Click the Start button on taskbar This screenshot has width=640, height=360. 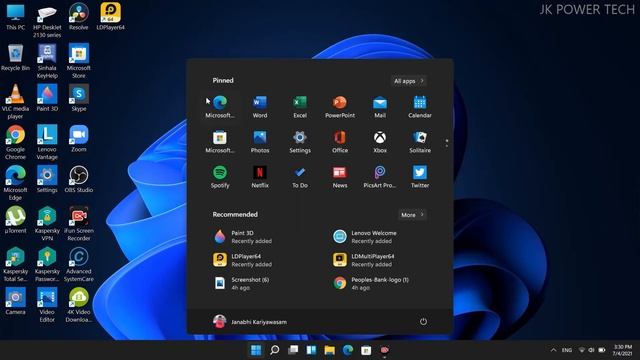coord(256,350)
